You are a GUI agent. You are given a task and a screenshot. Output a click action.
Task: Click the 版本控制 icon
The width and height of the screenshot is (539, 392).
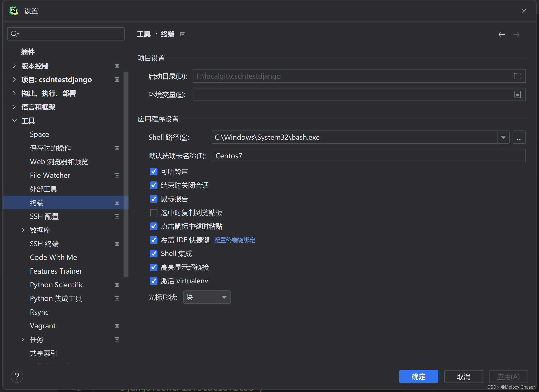tap(118, 66)
